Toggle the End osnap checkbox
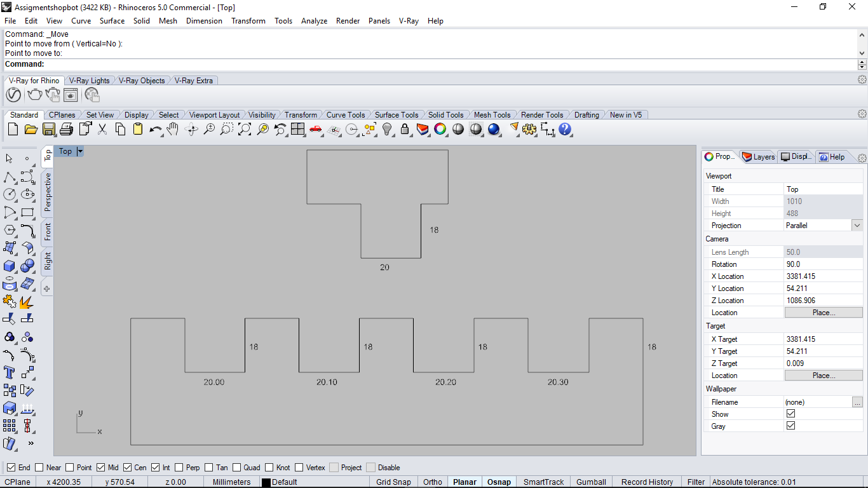Viewport: 868px width, 488px height. [11, 467]
